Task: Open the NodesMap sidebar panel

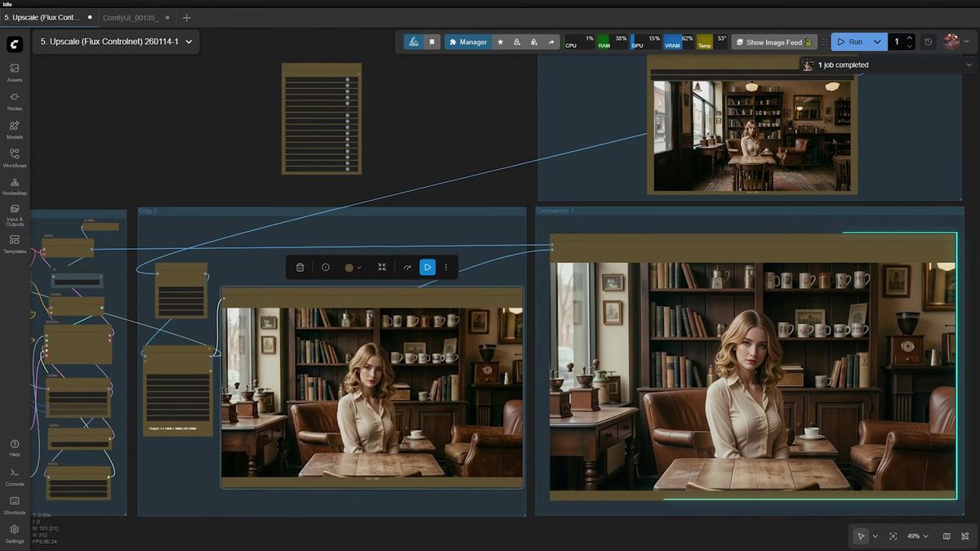Action: [x=15, y=186]
